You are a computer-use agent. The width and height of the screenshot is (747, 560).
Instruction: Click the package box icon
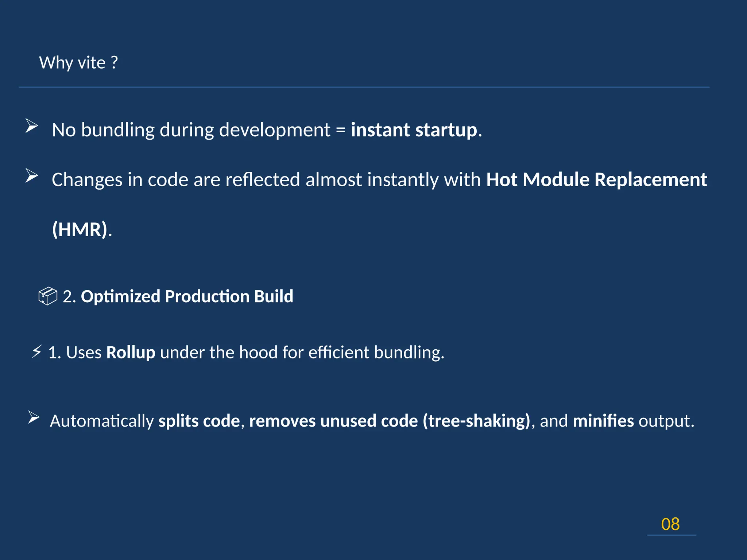(48, 296)
